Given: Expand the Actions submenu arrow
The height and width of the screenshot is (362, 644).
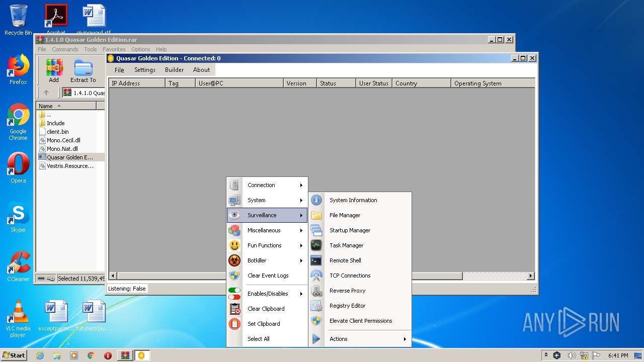Looking at the screenshot, I should (405, 339).
